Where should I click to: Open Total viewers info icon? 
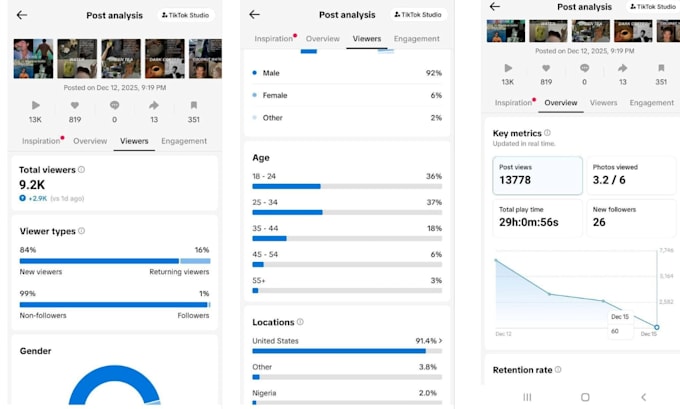tap(82, 170)
